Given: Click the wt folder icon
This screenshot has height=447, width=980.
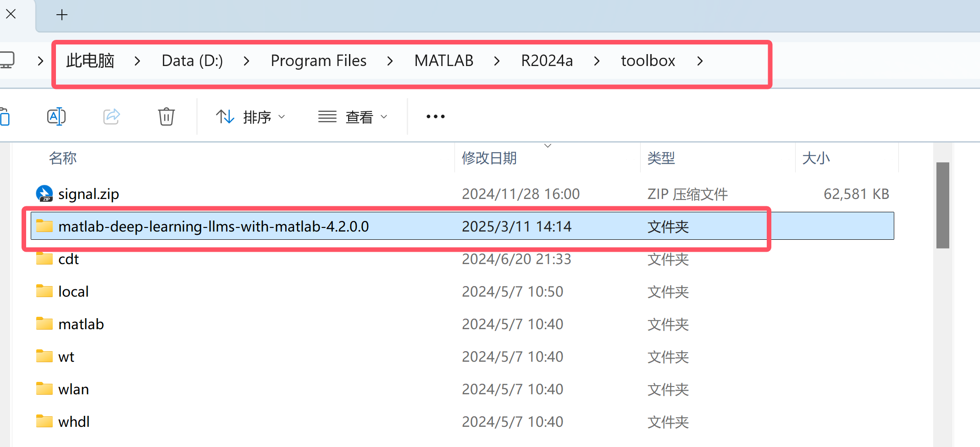Looking at the screenshot, I should pyautogui.click(x=44, y=356).
